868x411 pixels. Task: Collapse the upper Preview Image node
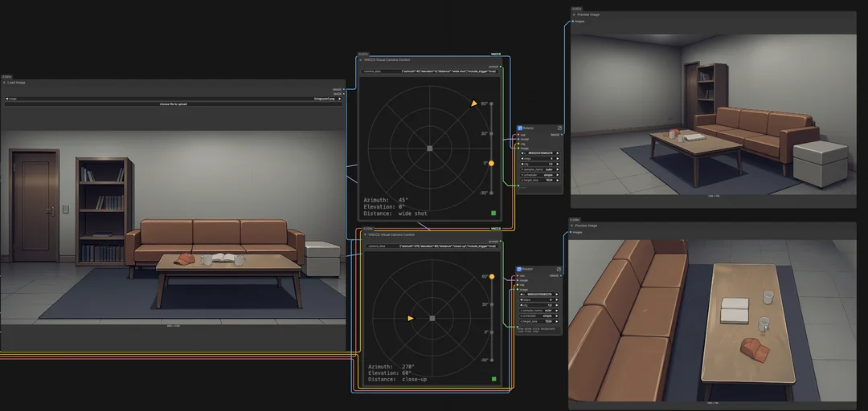(x=574, y=15)
